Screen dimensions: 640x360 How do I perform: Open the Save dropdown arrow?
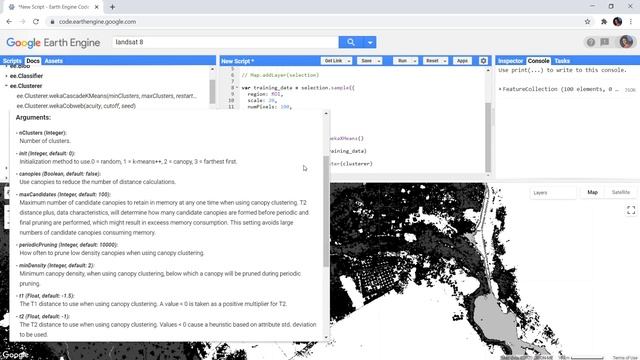click(x=379, y=61)
